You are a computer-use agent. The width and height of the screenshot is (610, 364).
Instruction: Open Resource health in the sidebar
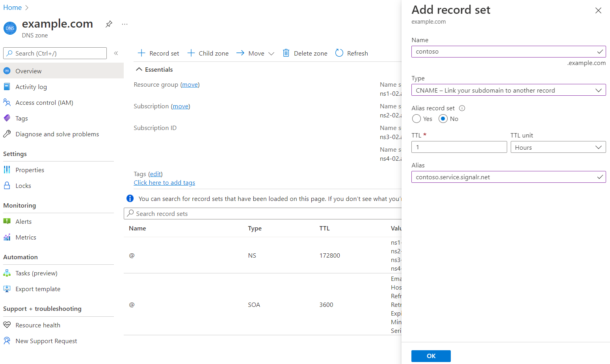(x=37, y=325)
